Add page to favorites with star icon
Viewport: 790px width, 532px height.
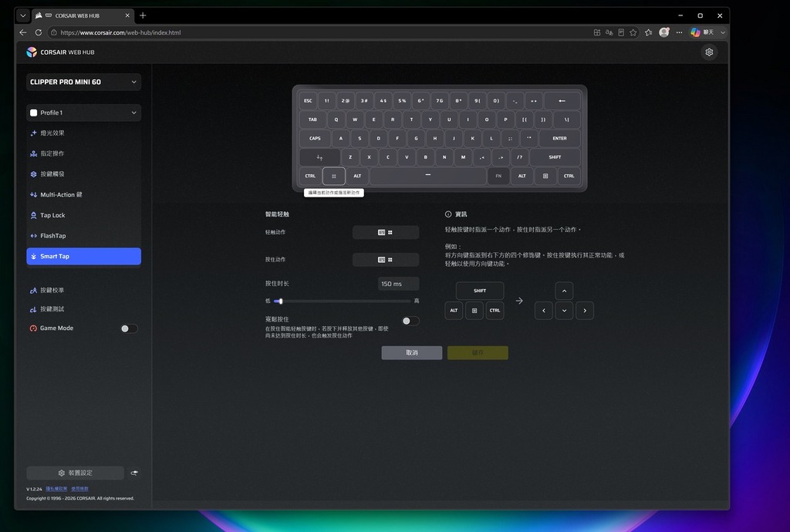633,32
